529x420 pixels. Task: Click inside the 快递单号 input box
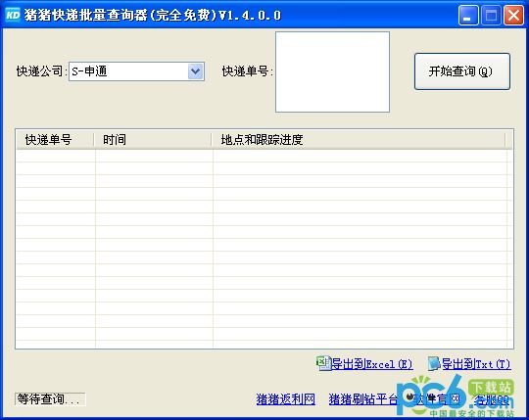(x=332, y=71)
